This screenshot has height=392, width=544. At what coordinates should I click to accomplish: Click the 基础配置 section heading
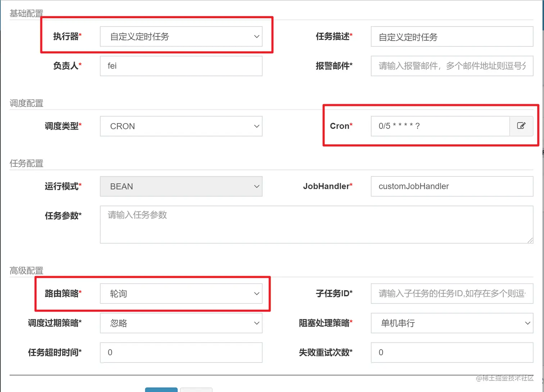coord(26,14)
